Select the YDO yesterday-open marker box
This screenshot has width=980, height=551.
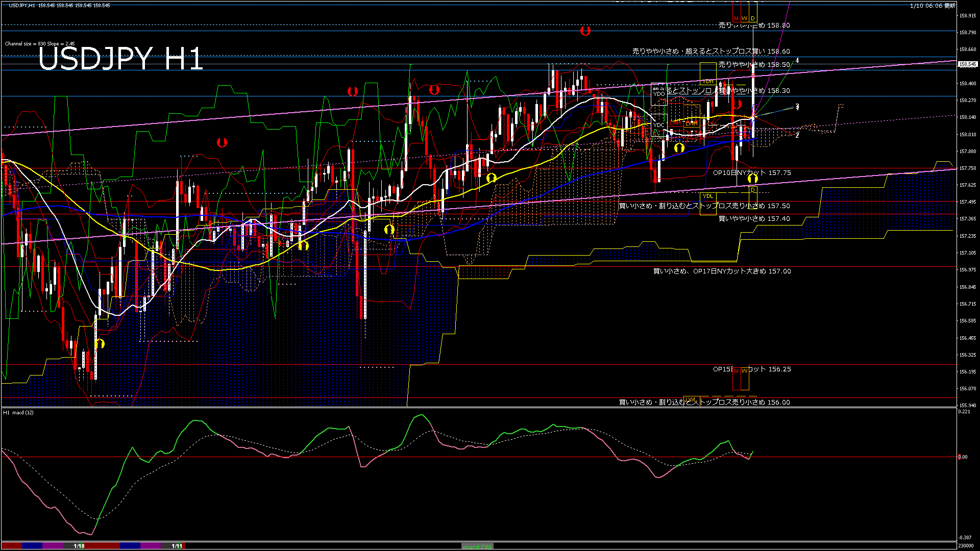click(x=658, y=94)
